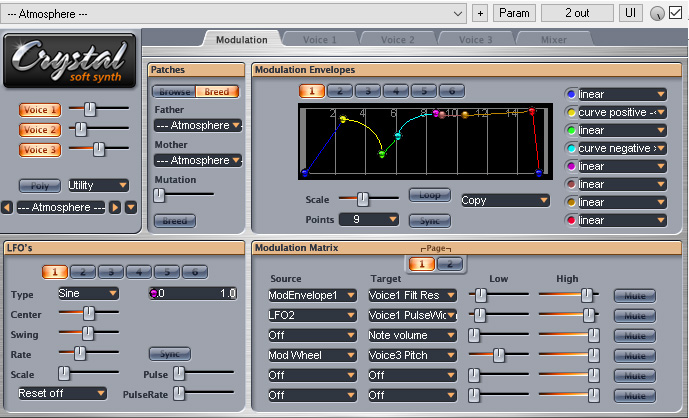The image size is (689, 418).
Task: Mute the ModEnvelope1 matrix row
Action: coord(635,296)
